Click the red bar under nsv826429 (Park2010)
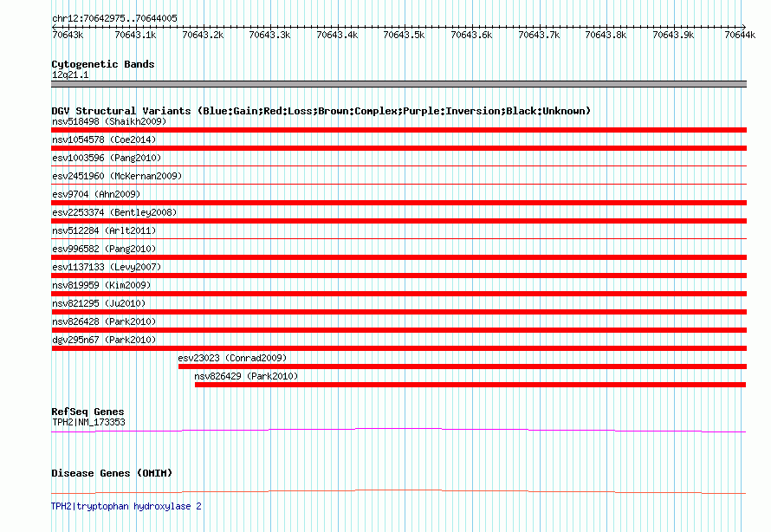 click(x=470, y=385)
